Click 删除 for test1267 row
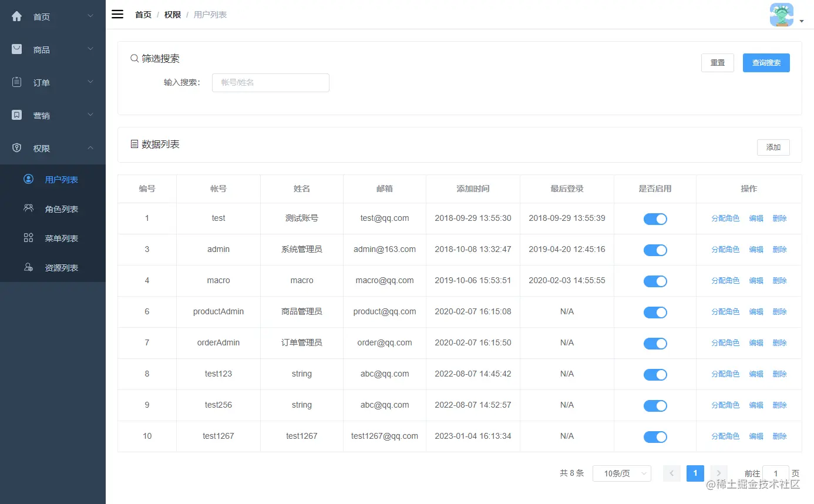This screenshot has width=814, height=504. click(780, 436)
